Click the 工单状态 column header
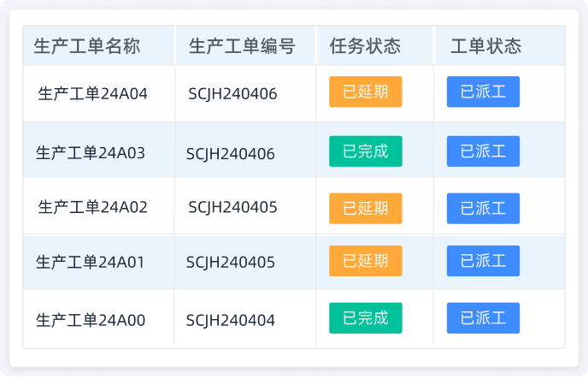588x379 pixels. [x=485, y=46]
